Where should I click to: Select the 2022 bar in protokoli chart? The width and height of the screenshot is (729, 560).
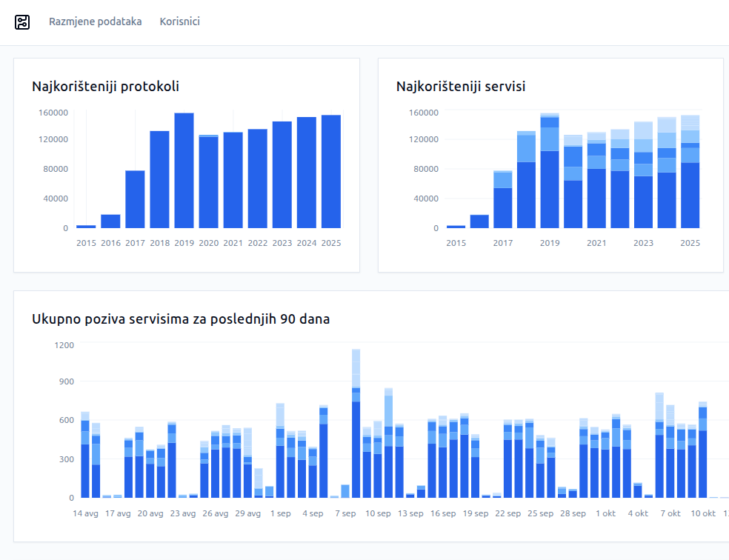[x=258, y=179]
